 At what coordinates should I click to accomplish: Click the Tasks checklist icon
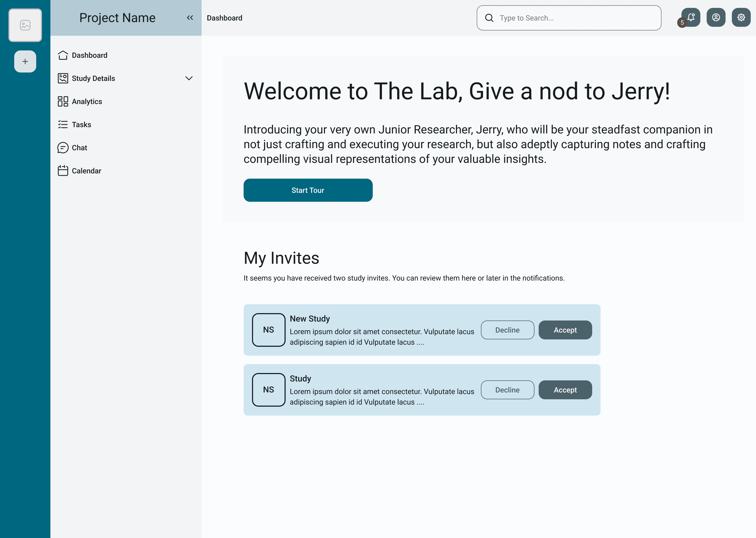(x=63, y=125)
